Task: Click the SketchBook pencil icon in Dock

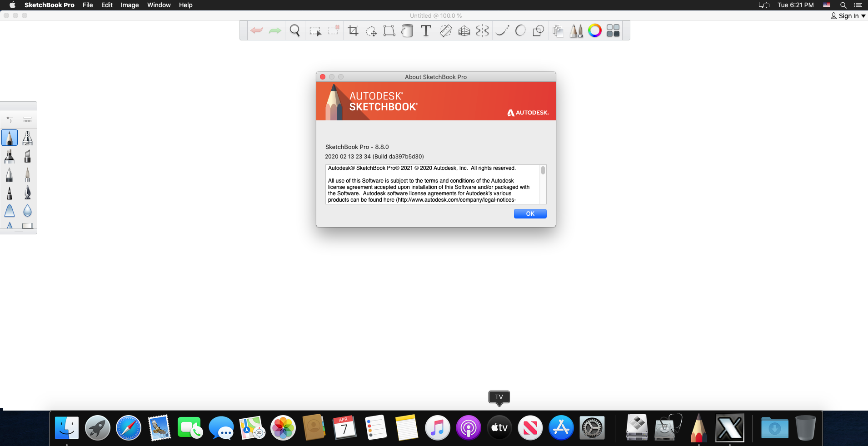Action: pos(698,428)
